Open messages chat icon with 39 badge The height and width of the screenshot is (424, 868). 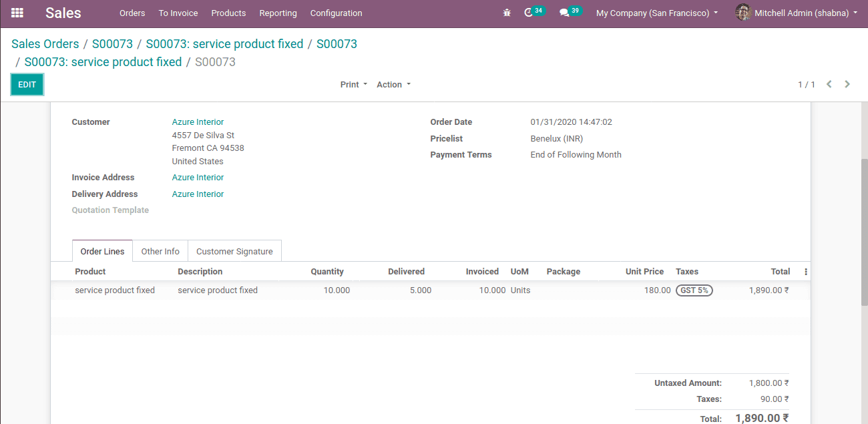[x=570, y=12]
